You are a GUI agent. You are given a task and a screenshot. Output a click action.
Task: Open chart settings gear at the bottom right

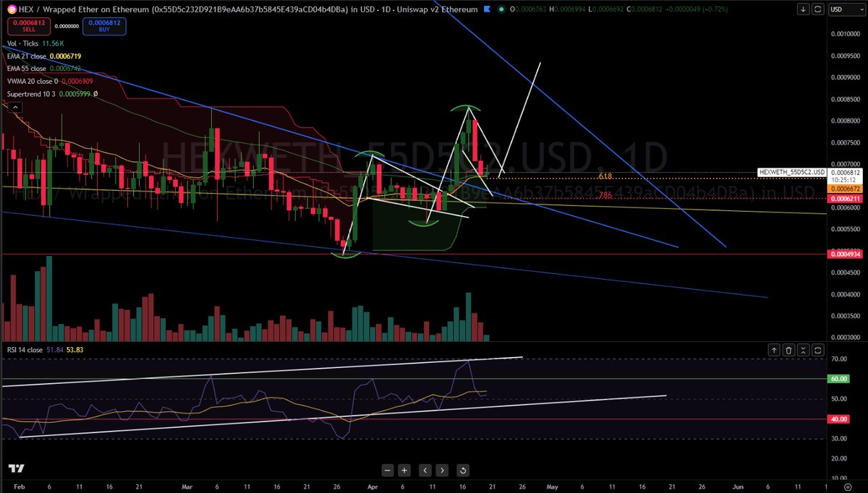coord(847,486)
